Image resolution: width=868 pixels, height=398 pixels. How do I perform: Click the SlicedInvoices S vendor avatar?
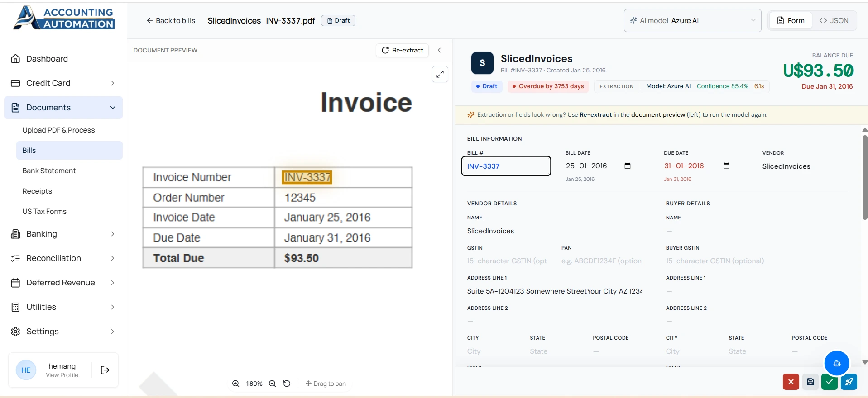482,63
